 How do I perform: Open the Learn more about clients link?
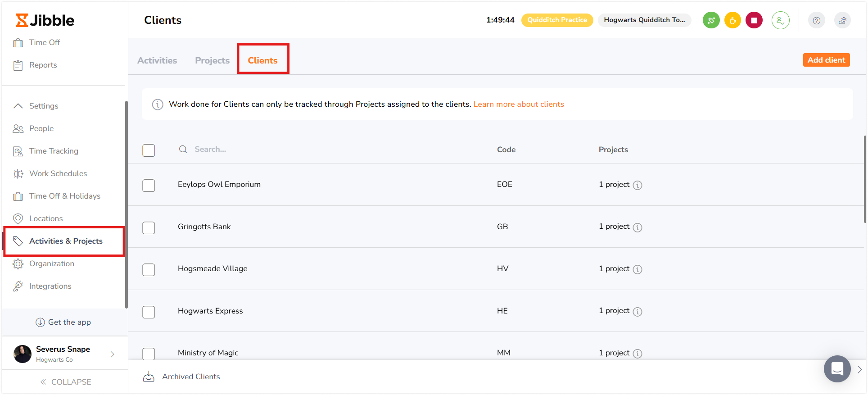(518, 104)
